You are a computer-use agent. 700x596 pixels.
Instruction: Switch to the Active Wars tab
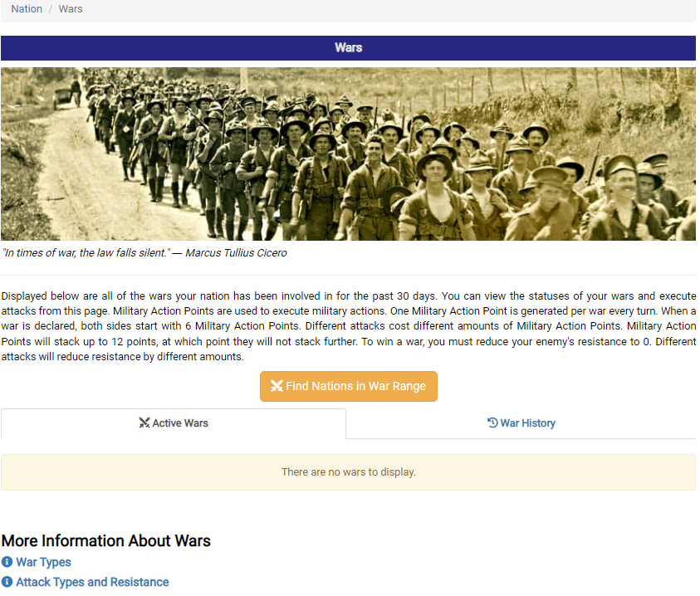pyautogui.click(x=174, y=423)
